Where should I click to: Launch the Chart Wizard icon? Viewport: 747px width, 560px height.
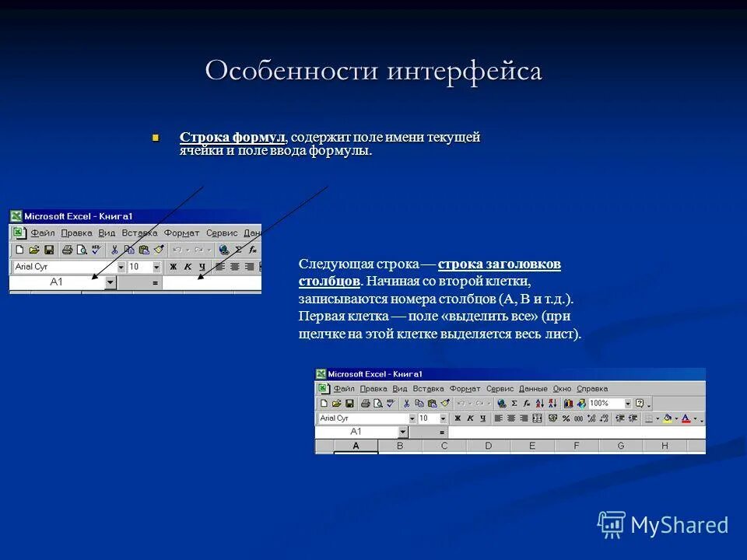(567, 402)
